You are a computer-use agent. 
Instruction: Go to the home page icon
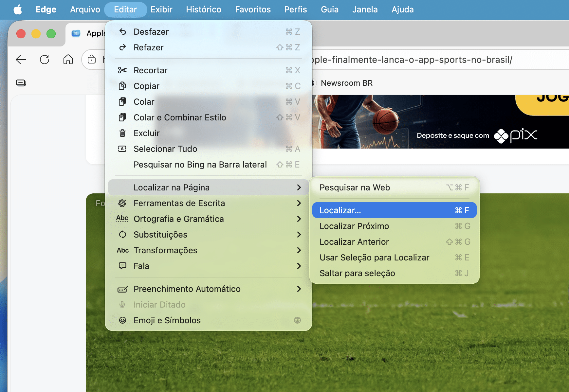pyautogui.click(x=68, y=60)
